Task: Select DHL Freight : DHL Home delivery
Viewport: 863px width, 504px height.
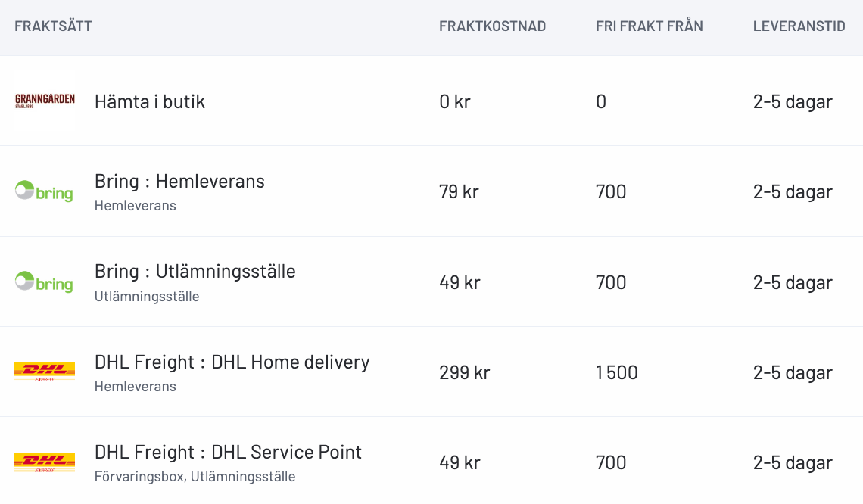Action: pos(232,362)
